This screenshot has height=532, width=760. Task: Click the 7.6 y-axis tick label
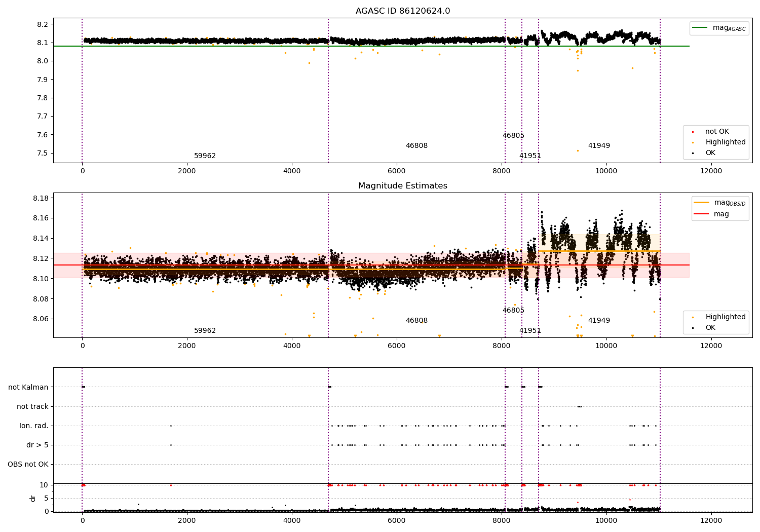tap(43, 135)
